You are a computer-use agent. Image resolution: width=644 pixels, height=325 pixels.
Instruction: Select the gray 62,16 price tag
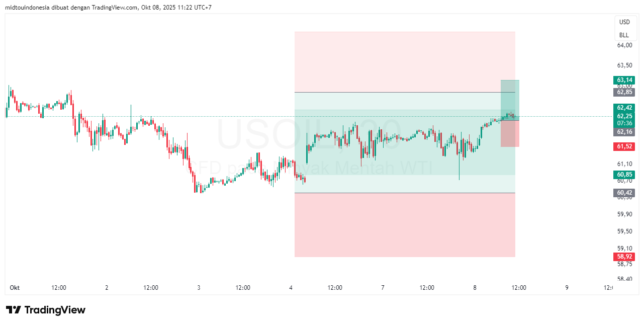pyautogui.click(x=624, y=132)
